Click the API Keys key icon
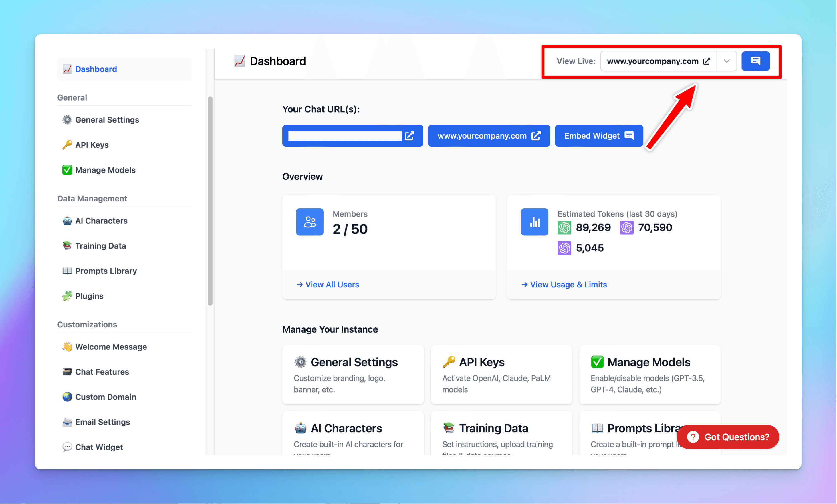Viewport: 837px width, 504px height. pos(67,145)
